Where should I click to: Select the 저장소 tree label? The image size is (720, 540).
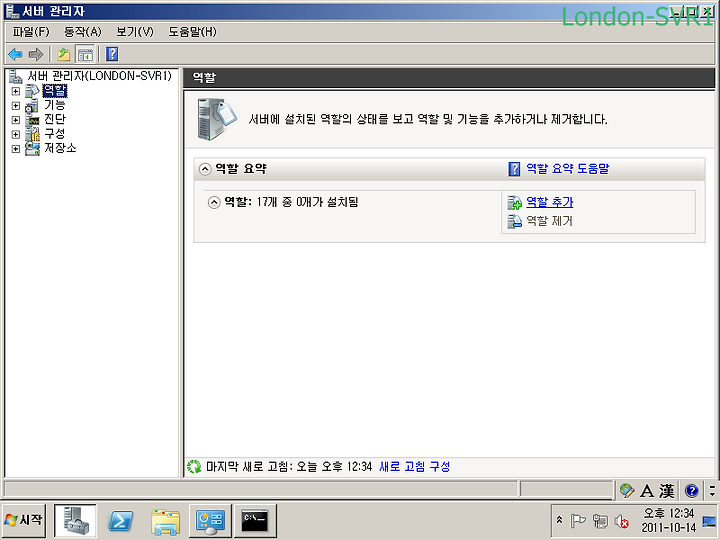tap(60, 148)
